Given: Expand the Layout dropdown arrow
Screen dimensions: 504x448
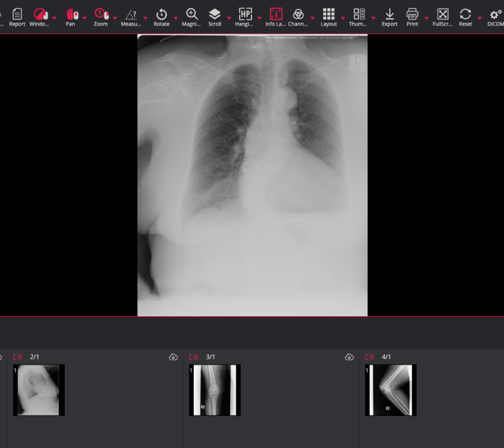Looking at the screenshot, I should [x=343, y=18].
